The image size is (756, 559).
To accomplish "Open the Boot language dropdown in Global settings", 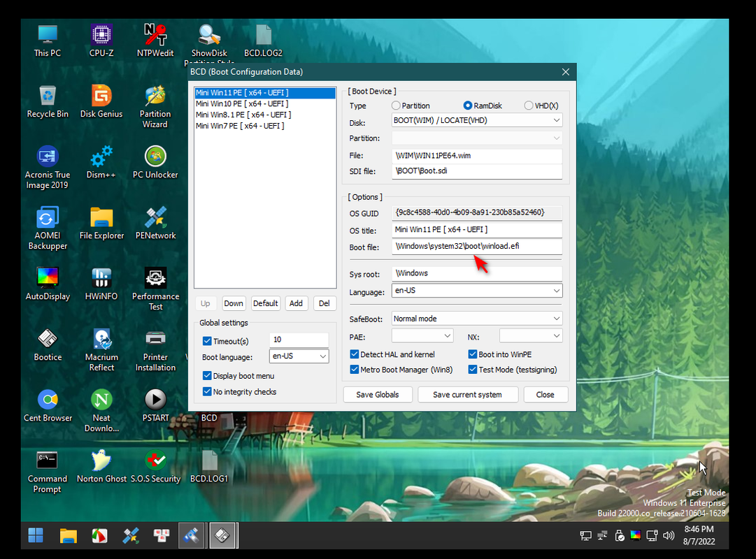I will (x=299, y=356).
